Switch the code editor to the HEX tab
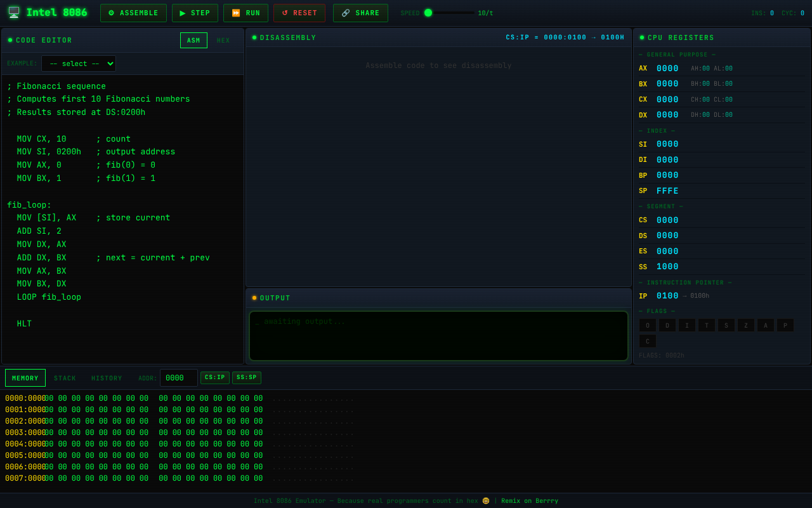Viewport: 812px width, 508px height. tap(223, 41)
